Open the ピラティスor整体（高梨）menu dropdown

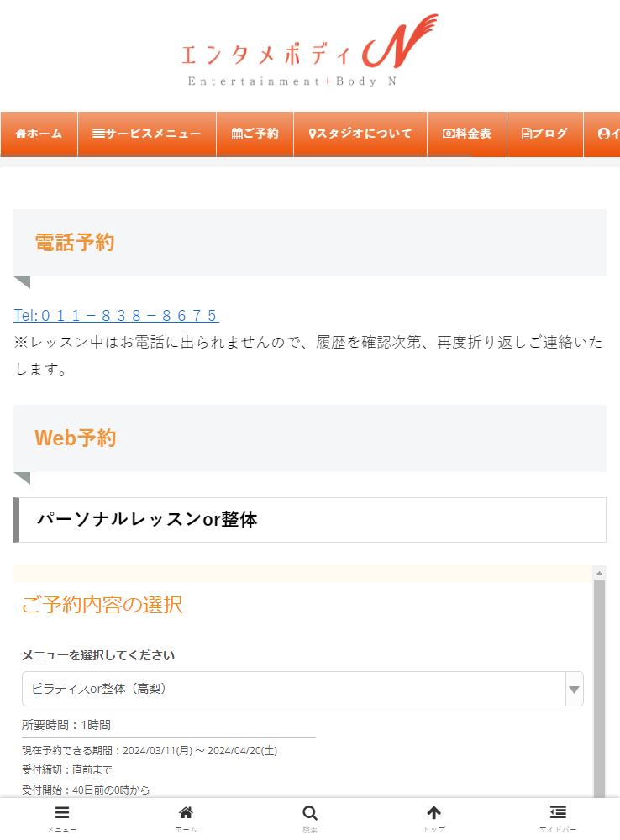(302, 689)
